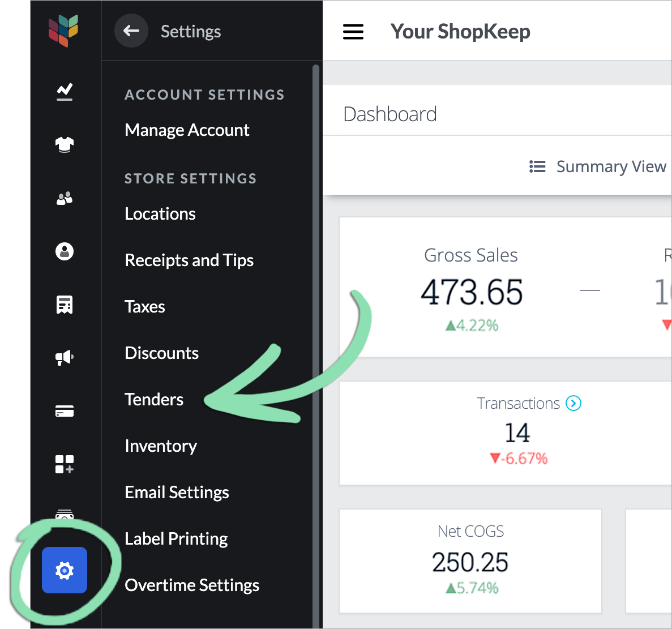Open Transactions details circle arrow
This screenshot has height=629, width=672.
click(x=573, y=403)
